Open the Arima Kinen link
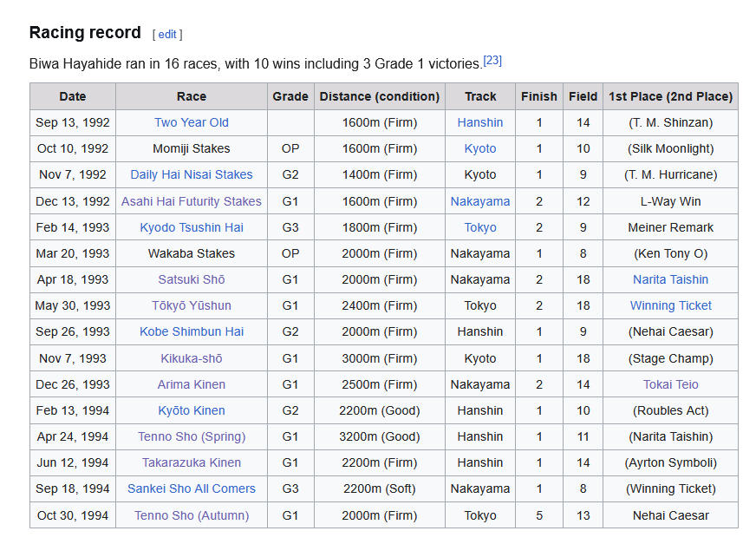756x544 pixels. 192,384
